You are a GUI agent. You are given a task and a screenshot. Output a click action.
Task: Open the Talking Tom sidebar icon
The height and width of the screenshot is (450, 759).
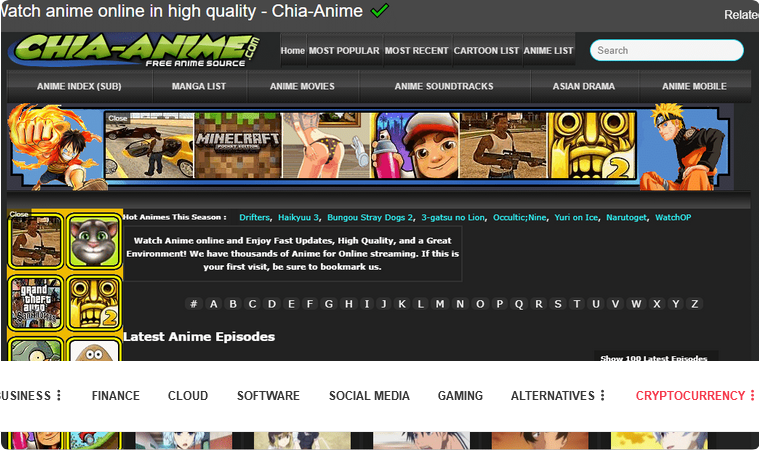click(94, 241)
